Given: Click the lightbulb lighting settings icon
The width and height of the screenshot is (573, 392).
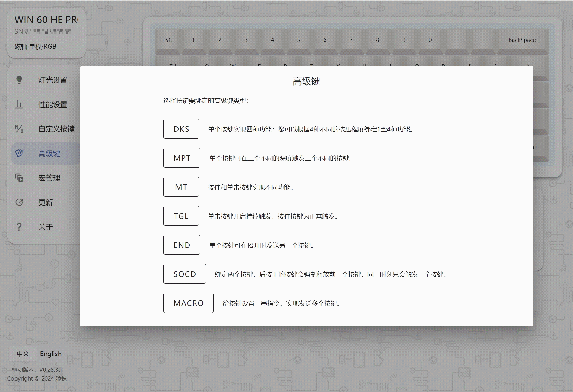Looking at the screenshot, I should pos(19,80).
